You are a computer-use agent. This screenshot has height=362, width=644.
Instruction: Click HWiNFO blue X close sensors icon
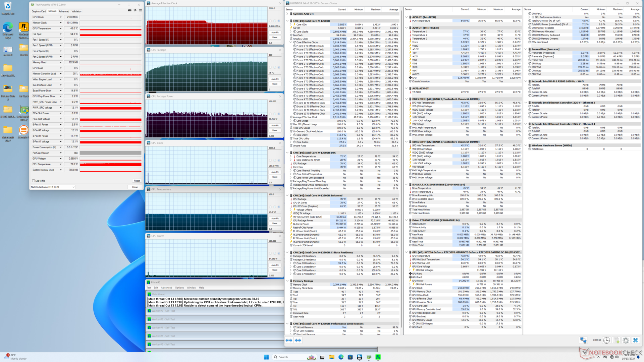[x=635, y=340]
